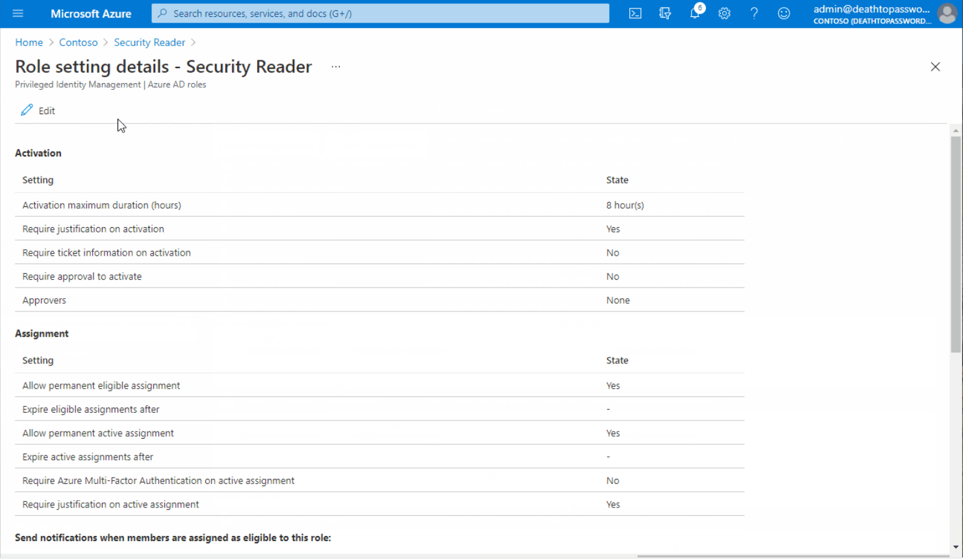Viewport: 963px width, 560px height.
Task: Navigate to the Contoso breadcrumb
Action: [78, 42]
